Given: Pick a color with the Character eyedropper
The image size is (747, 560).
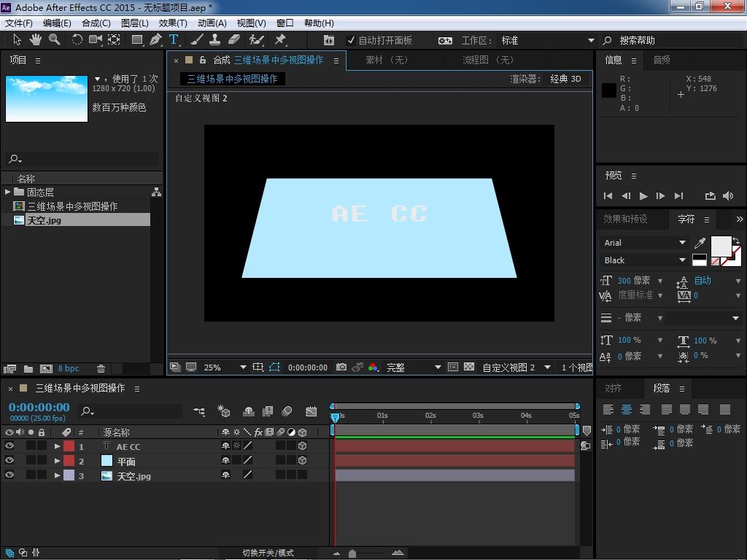Looking at the screenshot, I should (x=700, y=243).
